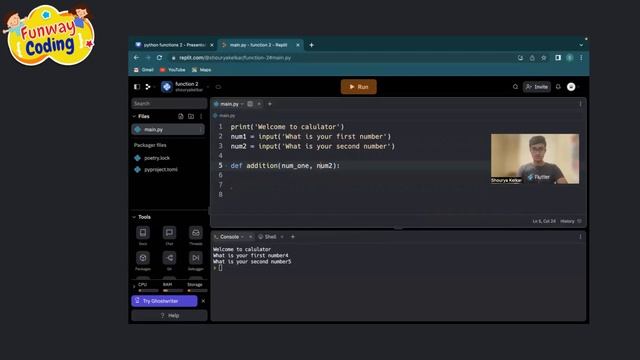The width and height of the screenshot is (640, 360).
Task: Reload the browser page
Action: point(159,58)
